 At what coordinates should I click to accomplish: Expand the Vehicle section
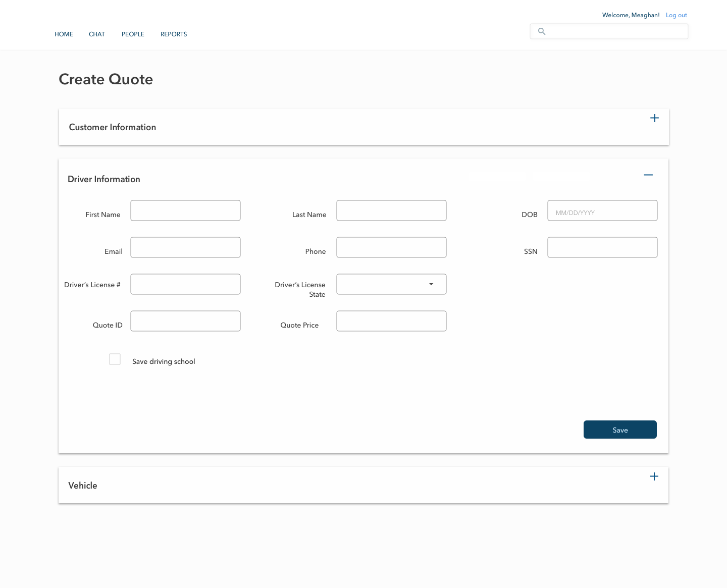(654, 476)
